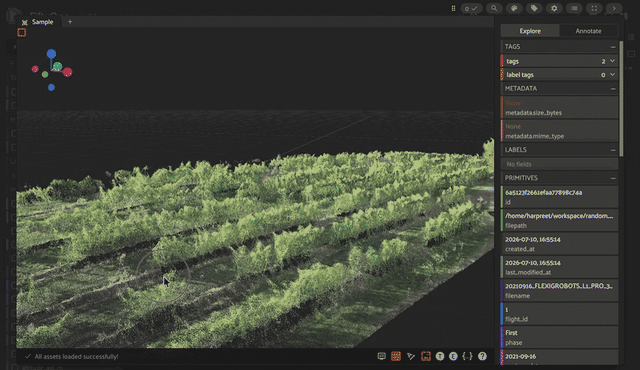Collapse the METADATA section
Image resolution: width=640 pixels, height=370 pixels.
(x=613, y=89)
